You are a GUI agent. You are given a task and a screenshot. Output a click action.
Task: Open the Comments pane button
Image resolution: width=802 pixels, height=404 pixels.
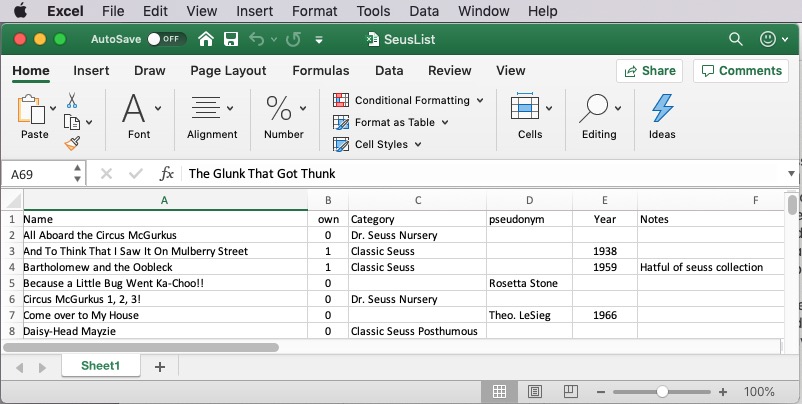tap(742, 71)
